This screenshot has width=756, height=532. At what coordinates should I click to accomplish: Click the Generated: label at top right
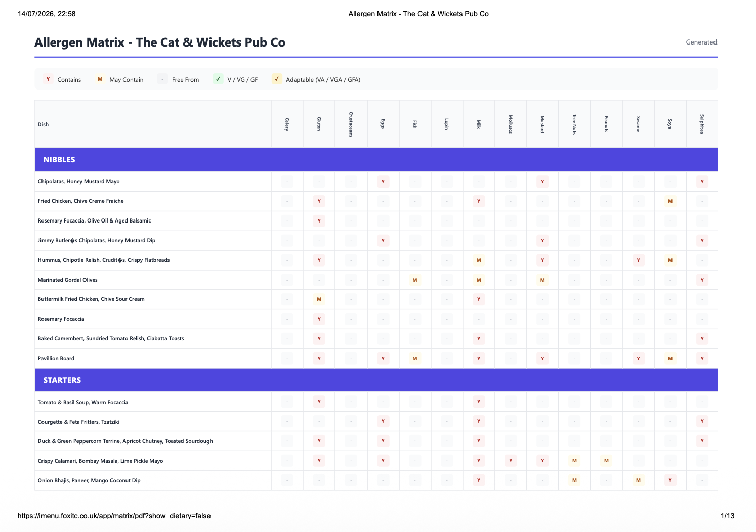(702, 42)
